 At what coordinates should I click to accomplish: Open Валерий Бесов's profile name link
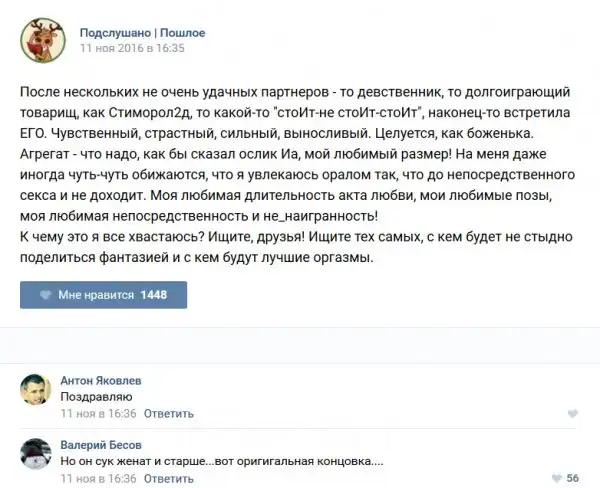pyautogui.click(x=101, y=445)
